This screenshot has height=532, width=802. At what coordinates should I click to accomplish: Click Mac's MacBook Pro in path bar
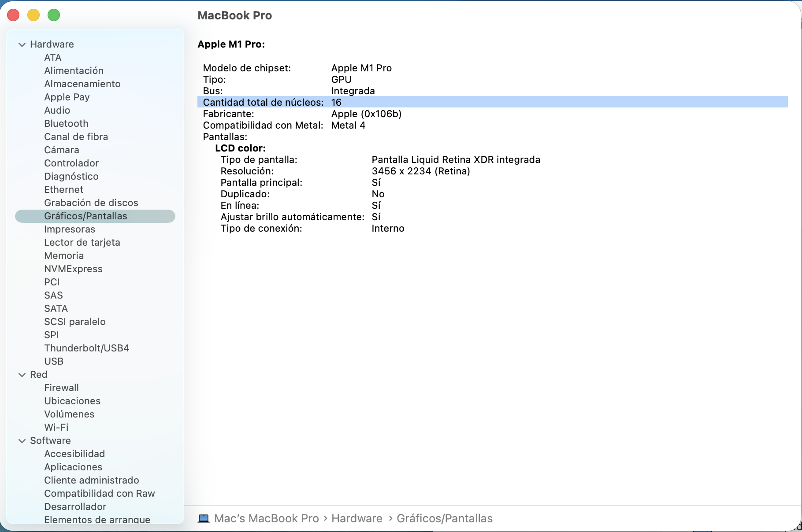tap(266, 518)
